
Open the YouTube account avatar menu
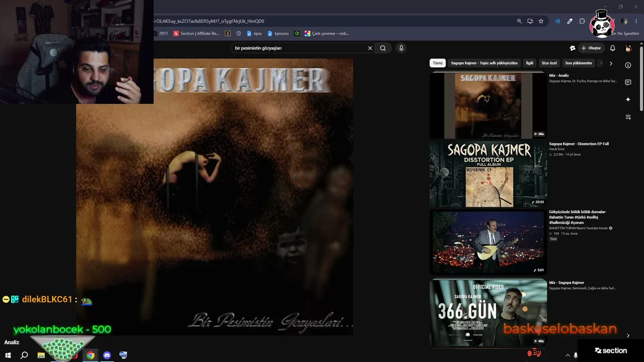click(x=628, y=48)
